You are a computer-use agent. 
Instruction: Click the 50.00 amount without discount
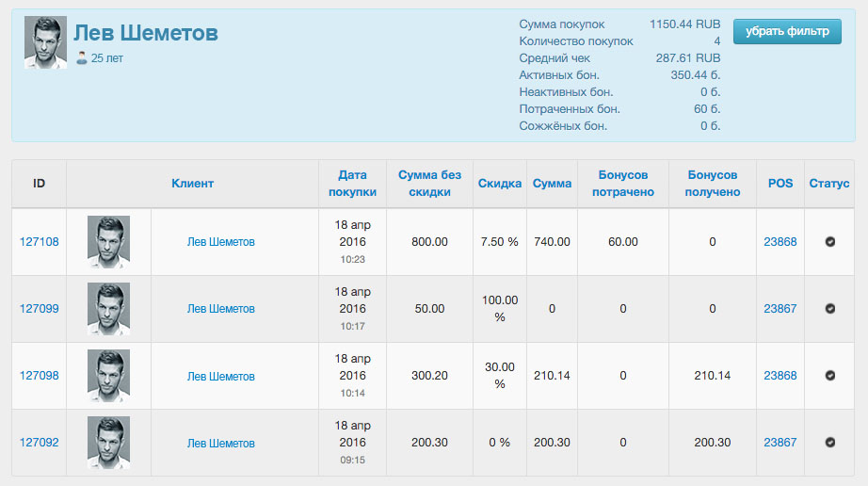[429, 309]
